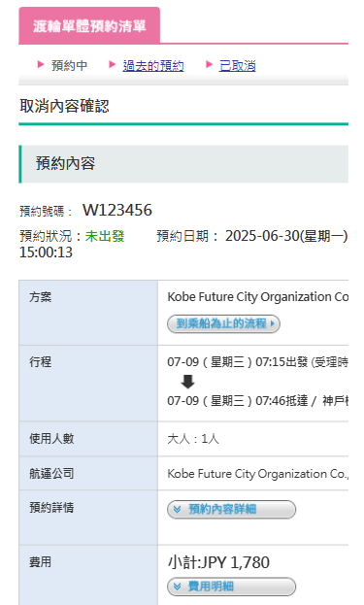
Task: Click the 預約內容 section header
Action: [183, 164]
